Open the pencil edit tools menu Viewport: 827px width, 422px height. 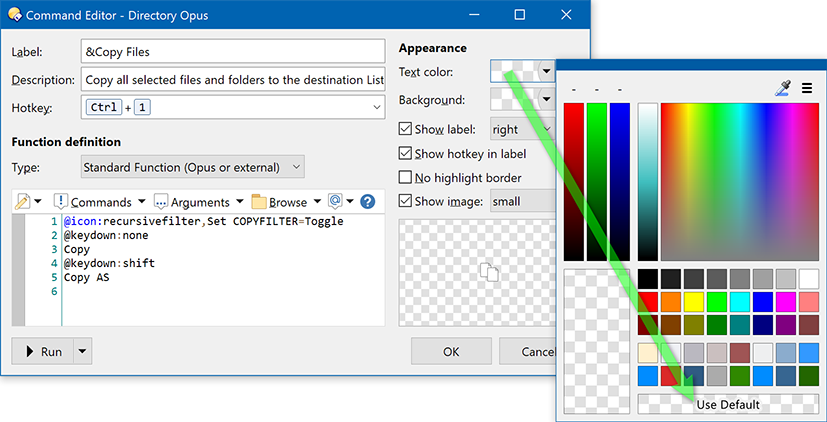coord(28,202)
